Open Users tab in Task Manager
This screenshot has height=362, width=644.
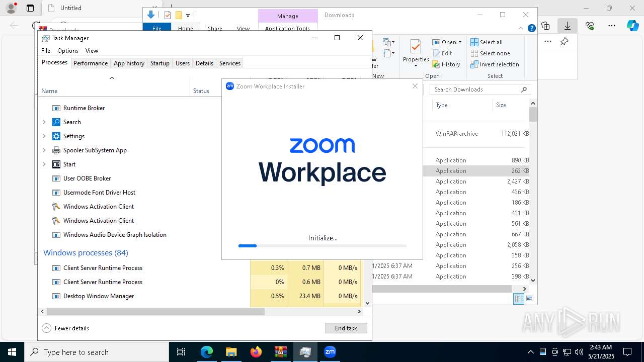pyautogui.click(x=183, y=63)
